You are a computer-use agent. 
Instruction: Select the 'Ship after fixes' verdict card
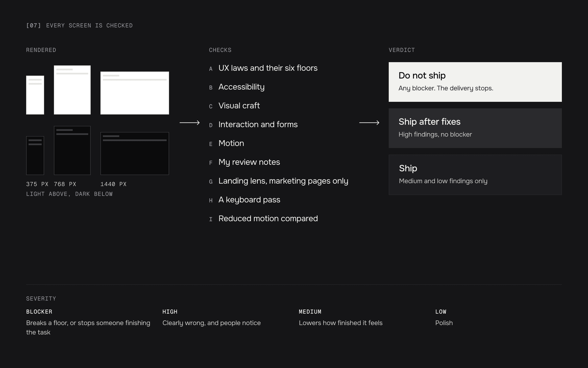[x=475, y=128]
